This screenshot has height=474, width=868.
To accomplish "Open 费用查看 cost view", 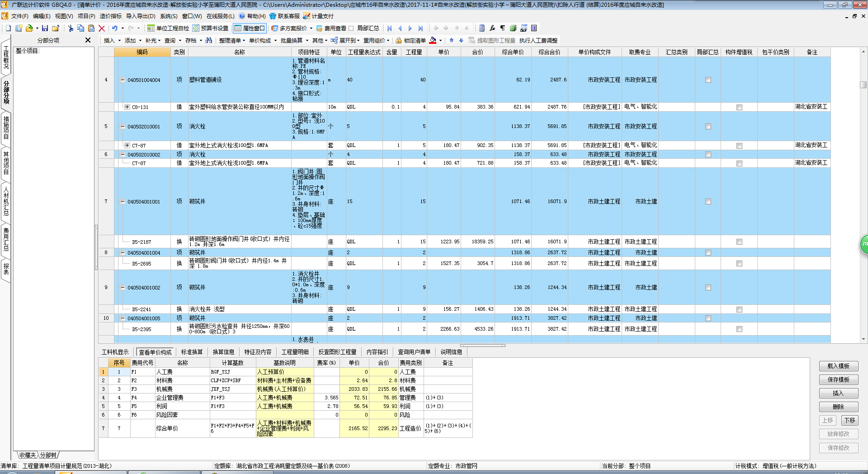I will [x=331, y=28].
